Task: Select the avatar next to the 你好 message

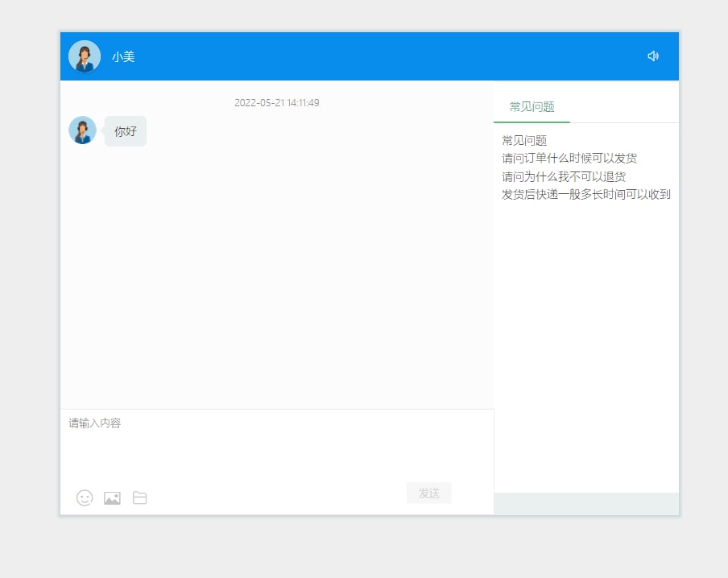Action: [x=82, y=130]
